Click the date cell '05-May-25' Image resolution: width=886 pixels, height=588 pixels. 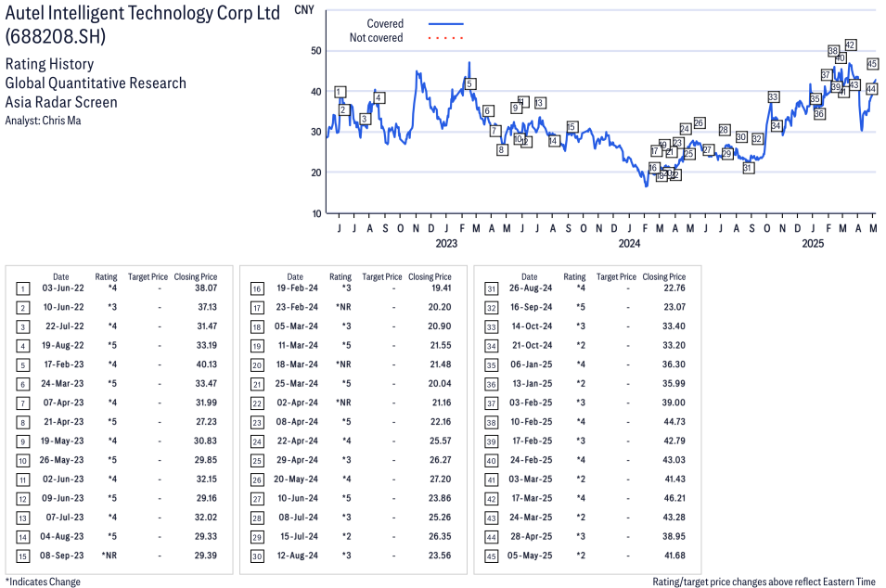(x=530, y=556)
